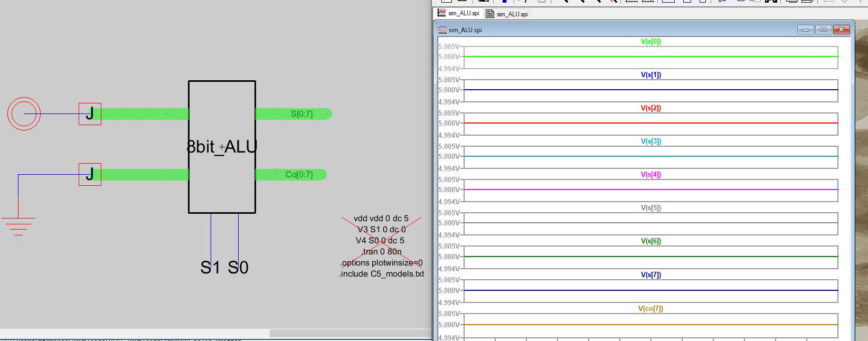Select the V(s[3]) trace label

pos(650,141)
